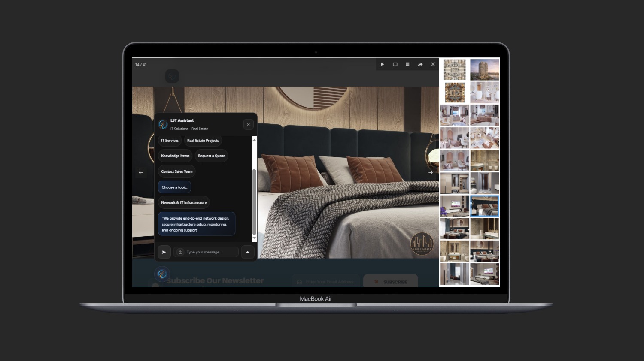Click the plus icon beside message field
Viewport: 644px width, 361px height.
(248, 252)
